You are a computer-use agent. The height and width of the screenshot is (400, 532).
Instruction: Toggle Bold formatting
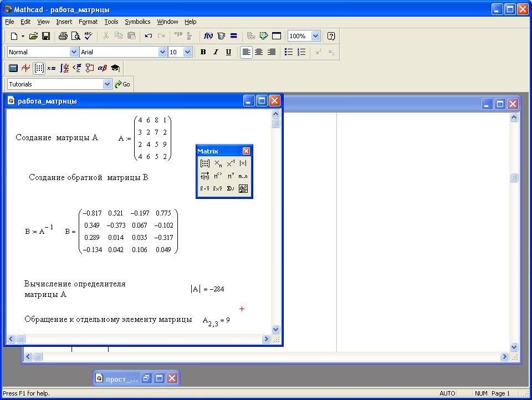[x=203, y=52]
